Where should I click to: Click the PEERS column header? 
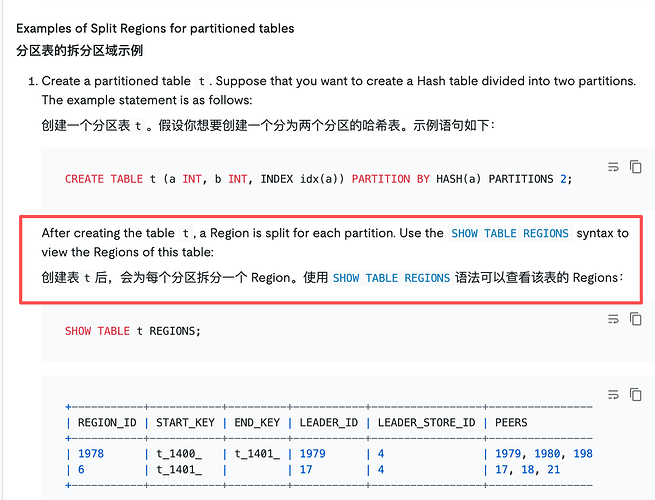(x=511, y=423)
